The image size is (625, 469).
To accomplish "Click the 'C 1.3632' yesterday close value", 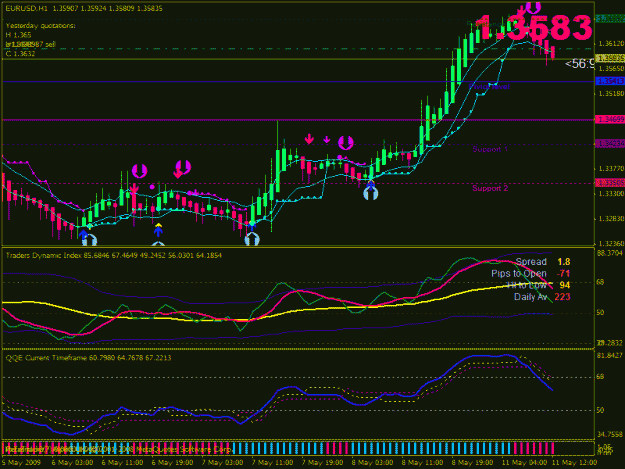I will (x=20, y=54).
